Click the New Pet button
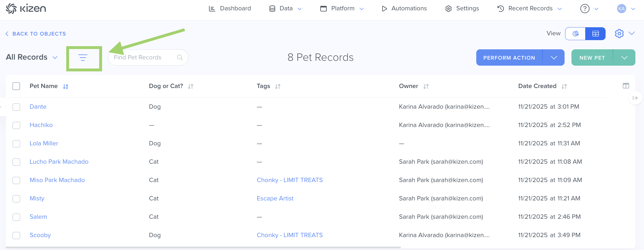Viewport: 644px width, 250px height. (592, 58)
